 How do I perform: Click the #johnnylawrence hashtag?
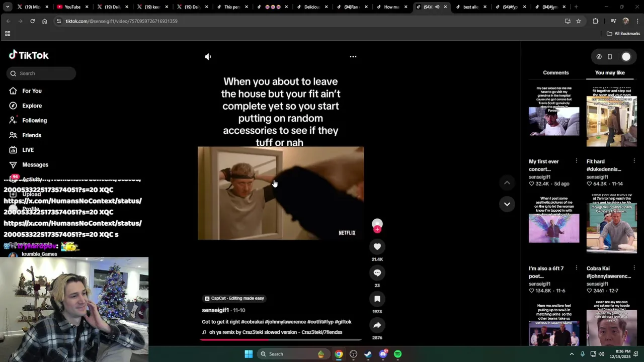[285, 322]
